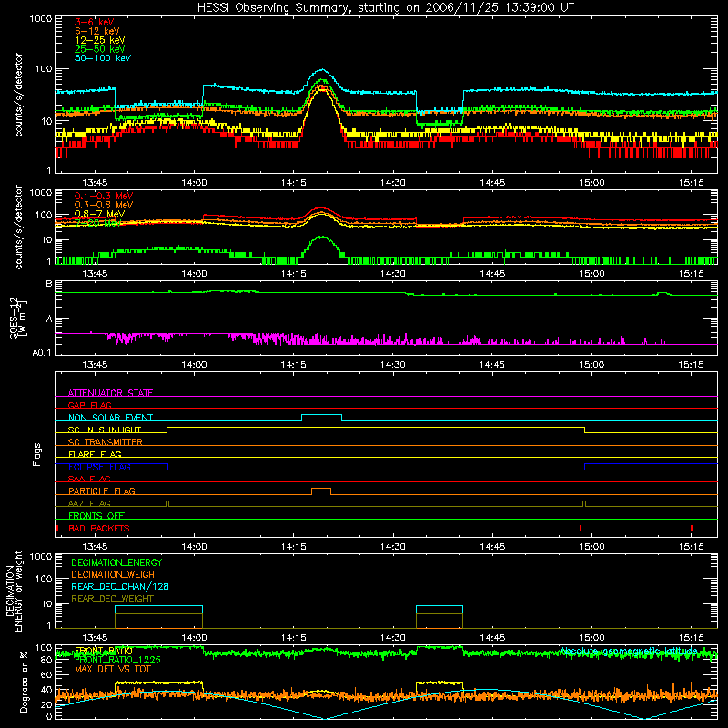Screen dimensions: 728x728
Task: Select the NON_SOLAR_EVENT flag label
Action: point(110,418)
